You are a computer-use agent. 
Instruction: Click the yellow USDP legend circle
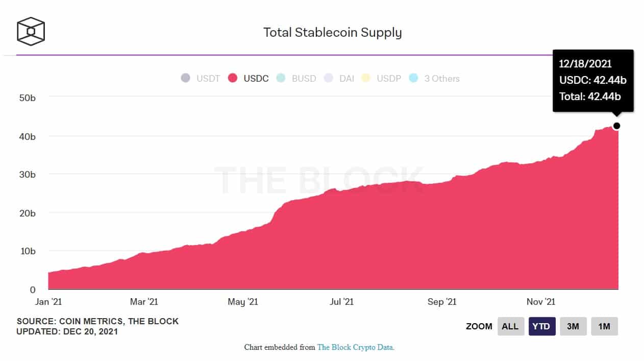pos(366,79)
